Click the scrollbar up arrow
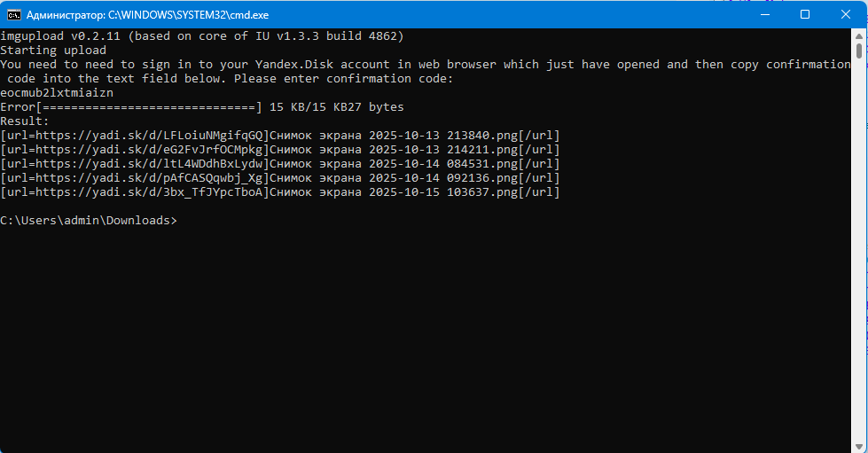Screen dimensions: 868x453 pyautogui.click(x=860, y=35)
